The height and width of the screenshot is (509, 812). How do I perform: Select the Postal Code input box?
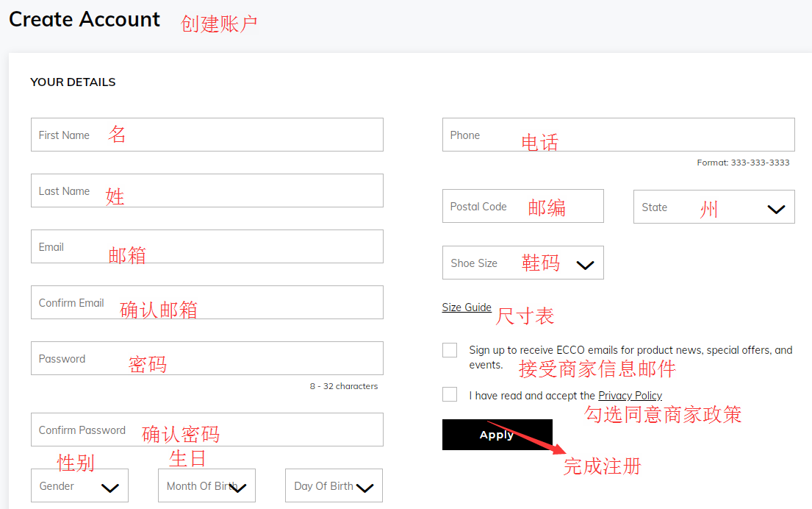click(x=522, y=207)
